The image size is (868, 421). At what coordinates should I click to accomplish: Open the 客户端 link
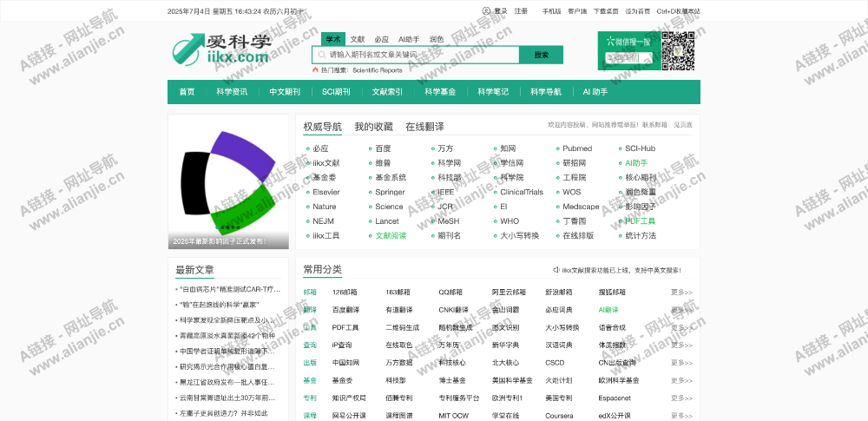click(x=577, y=11)
